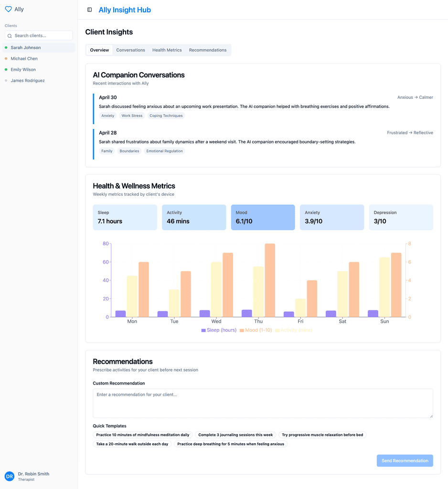
Task: Choose the 3 journaling sessions template
Action: [x=235, y=435]
